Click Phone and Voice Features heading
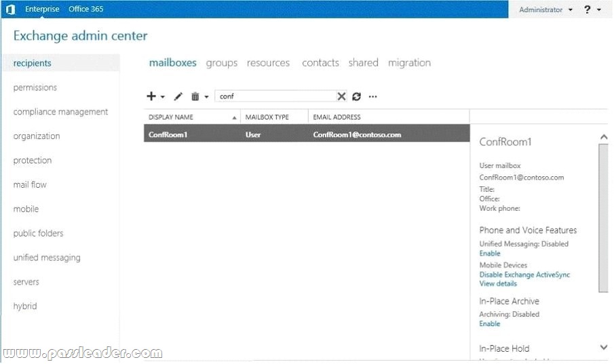 (x=528, y=230)
